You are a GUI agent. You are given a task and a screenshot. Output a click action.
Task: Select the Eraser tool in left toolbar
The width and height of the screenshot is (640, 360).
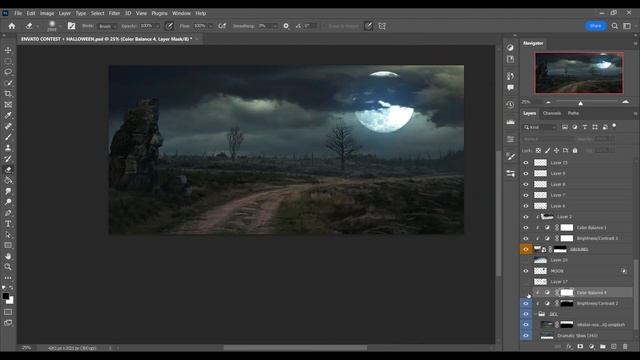coord(8,170)
